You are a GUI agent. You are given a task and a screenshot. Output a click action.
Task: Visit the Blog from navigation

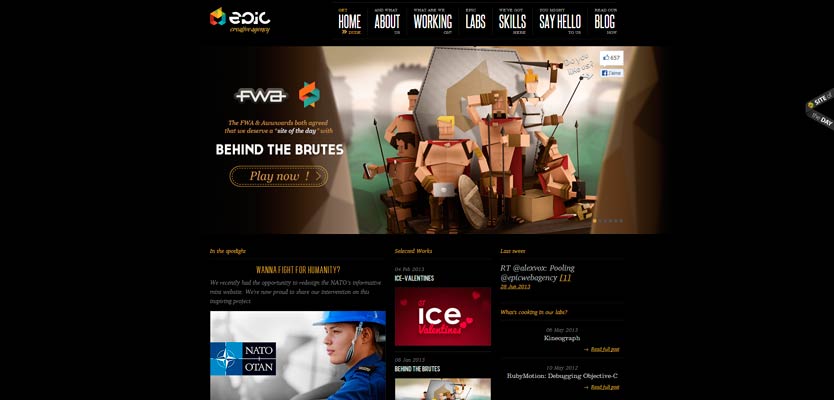pyautogui.click(x=605, y=22)
